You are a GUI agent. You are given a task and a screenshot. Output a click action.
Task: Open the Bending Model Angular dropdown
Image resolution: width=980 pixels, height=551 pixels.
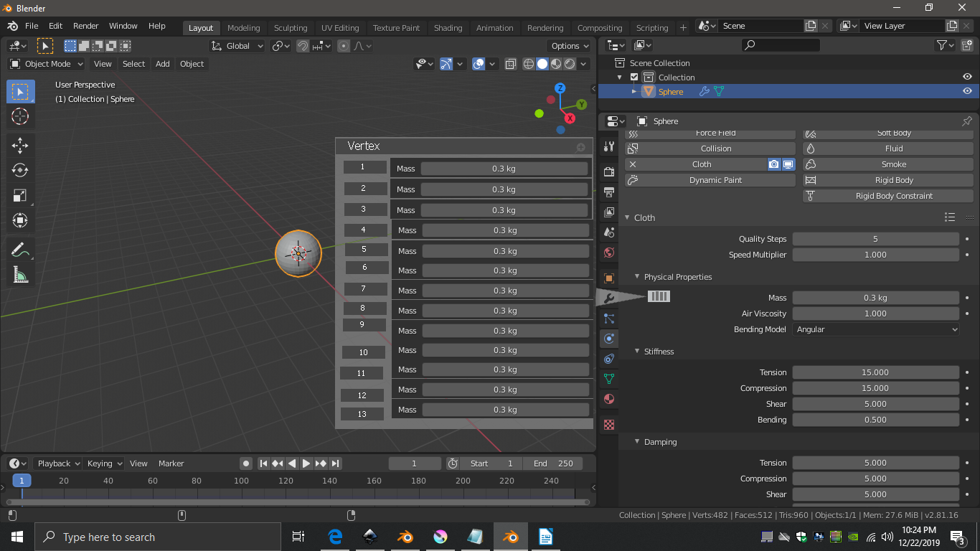coord(876,329)
